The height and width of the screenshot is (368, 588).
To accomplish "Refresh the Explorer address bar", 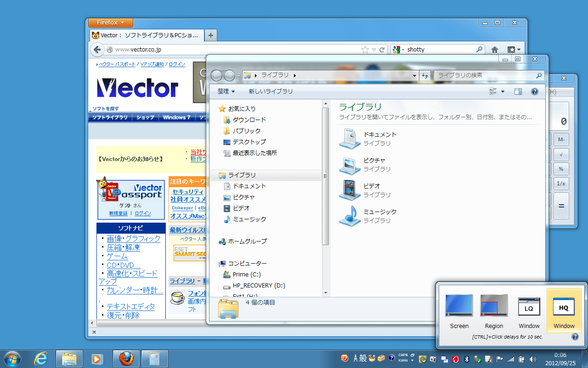I will pyautogui.click(x=425, y=75).
